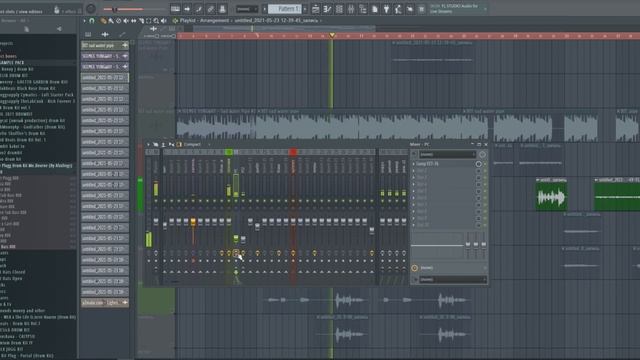This screenshot has width=640, height=360.
Task: Open the Compact mixer layout dropdown
Action: coord(194,144)
